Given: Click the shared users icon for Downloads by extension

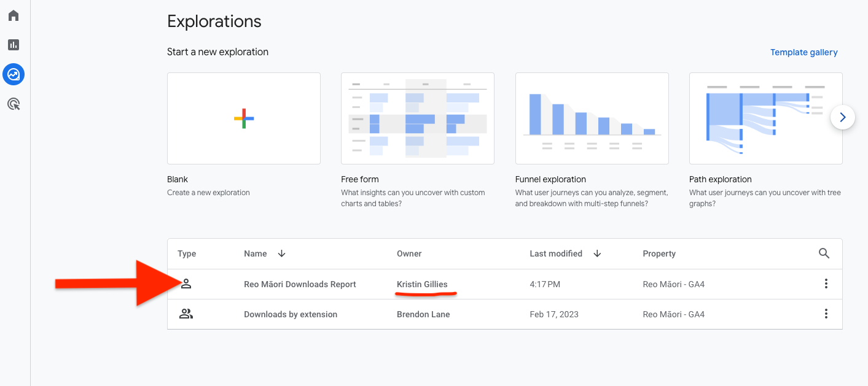Looking at the screenshot, I should (186, 314).
